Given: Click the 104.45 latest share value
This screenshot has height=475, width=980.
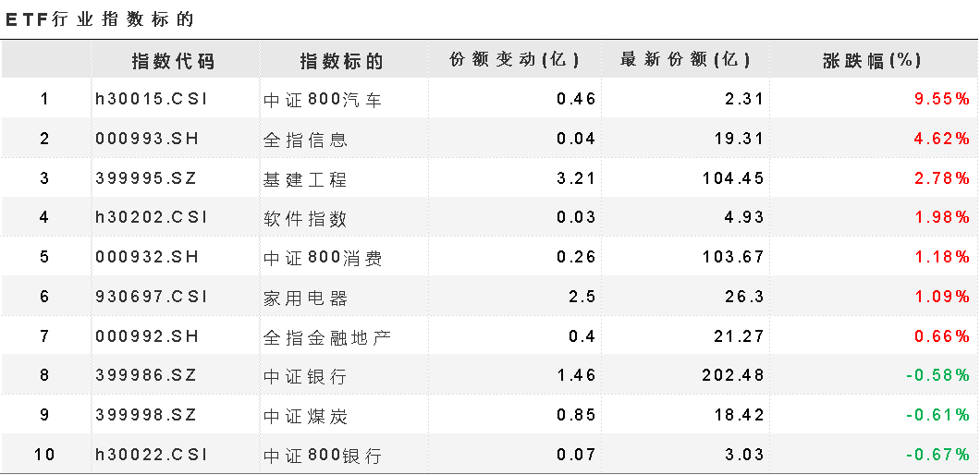Looking at the screenshot, I should (x=732, y=178).
